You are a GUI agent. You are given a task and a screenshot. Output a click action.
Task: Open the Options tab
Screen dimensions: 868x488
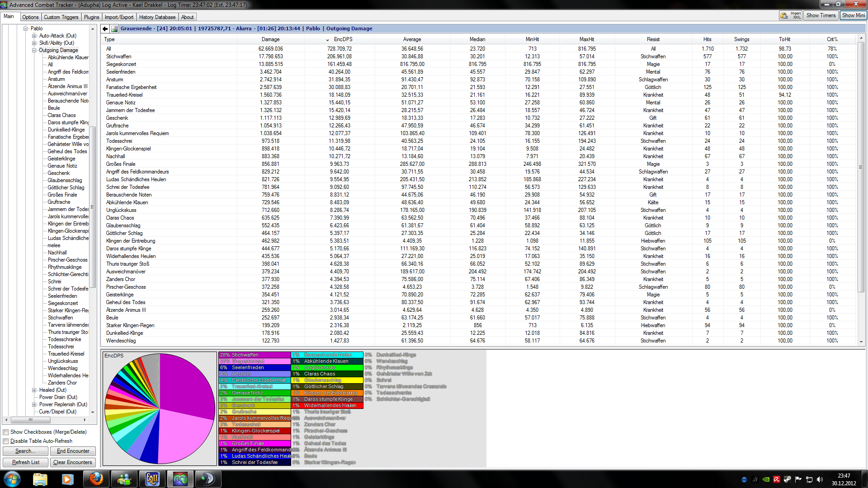[x=30, y=17]
